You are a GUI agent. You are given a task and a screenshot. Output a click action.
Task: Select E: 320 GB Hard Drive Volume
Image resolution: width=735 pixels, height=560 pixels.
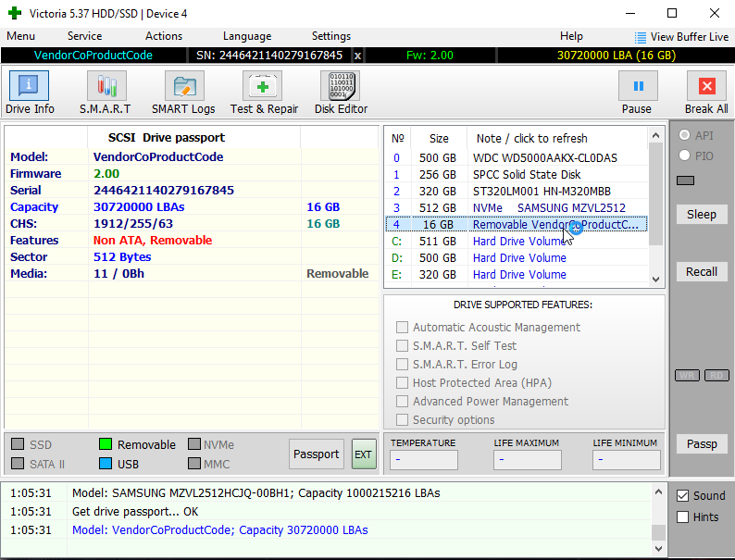pos(517,275)
